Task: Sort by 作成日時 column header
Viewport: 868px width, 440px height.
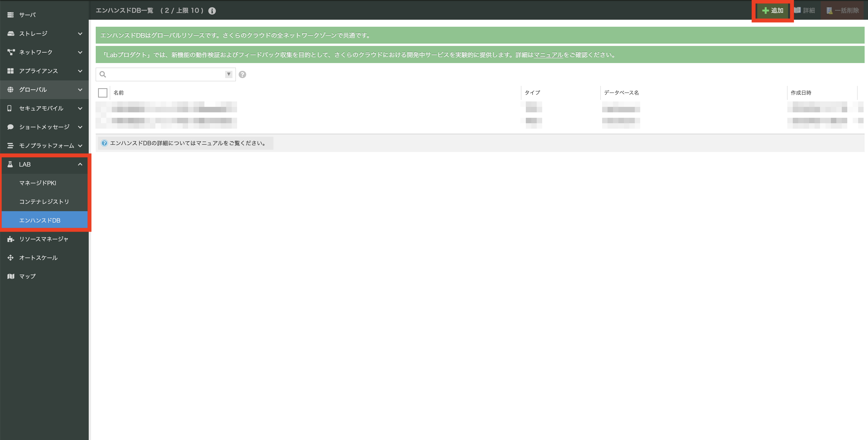Action: click(801, 93)
